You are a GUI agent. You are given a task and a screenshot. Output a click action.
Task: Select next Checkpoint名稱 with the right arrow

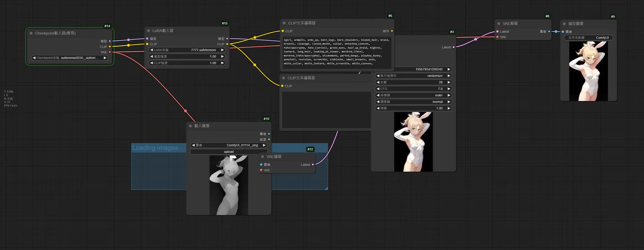pos(105,58)
